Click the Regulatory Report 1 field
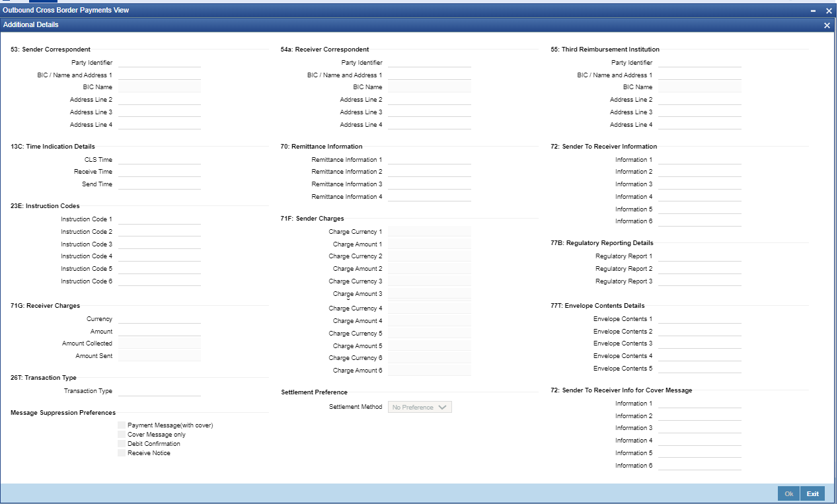 [700, 256]
